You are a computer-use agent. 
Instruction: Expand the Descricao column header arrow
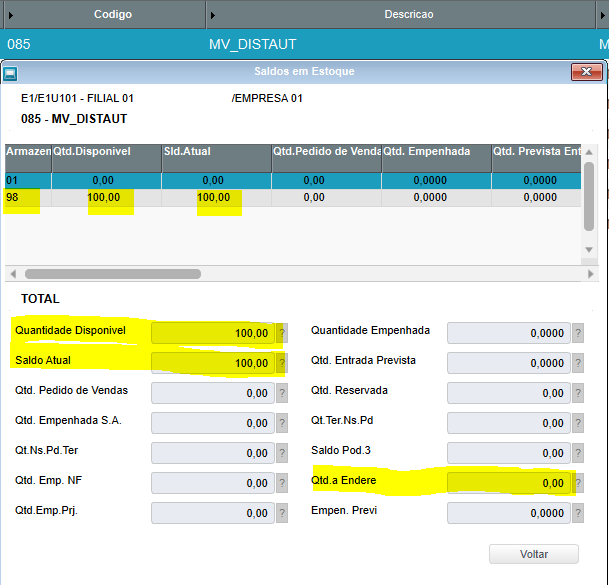(212, 16)
